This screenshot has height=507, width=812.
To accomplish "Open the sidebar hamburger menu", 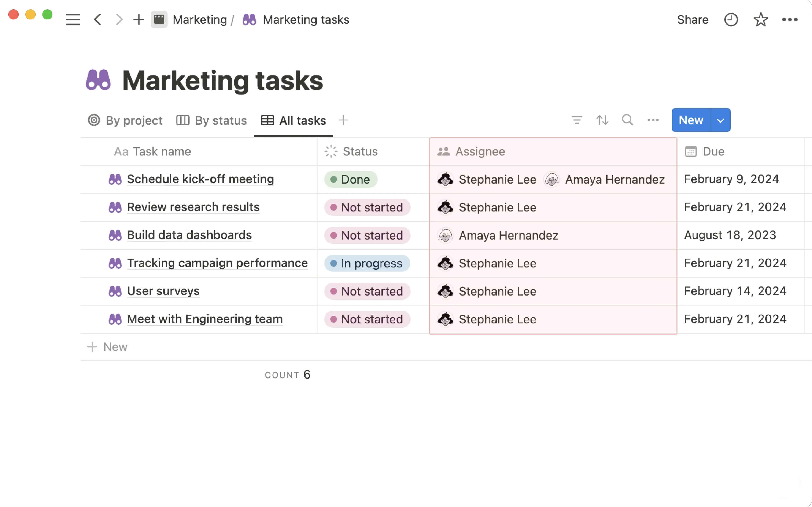I will pyautogui.click(x=73, y=19).
